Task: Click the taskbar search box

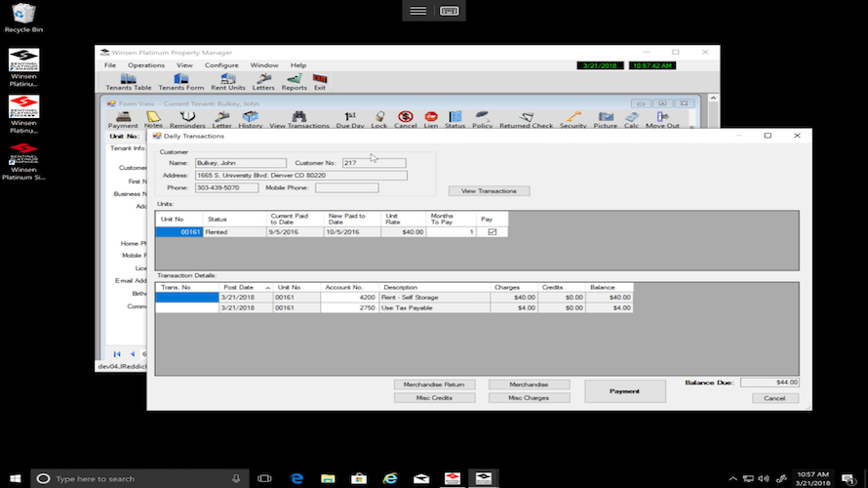Action: (x=138, y=478)
